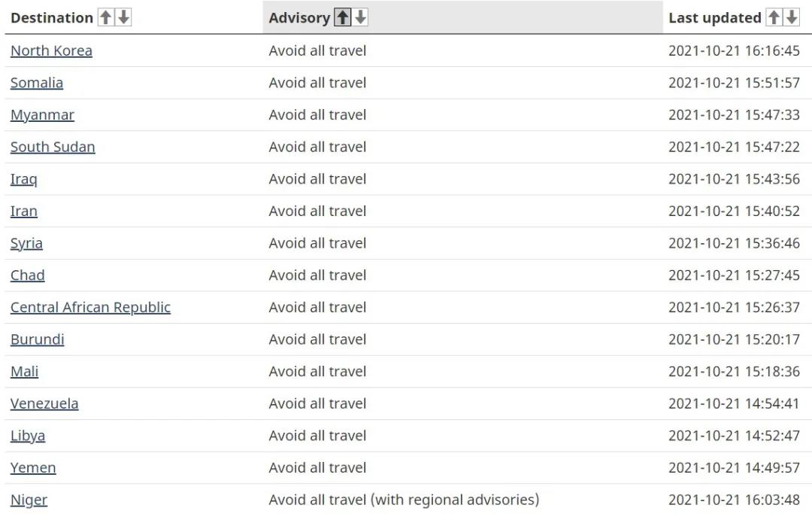This screenshot has width=812, height=514.
Task: Sort Destination column ascending with up arrow
Action: pyautogui.click(x=106, y=17)
